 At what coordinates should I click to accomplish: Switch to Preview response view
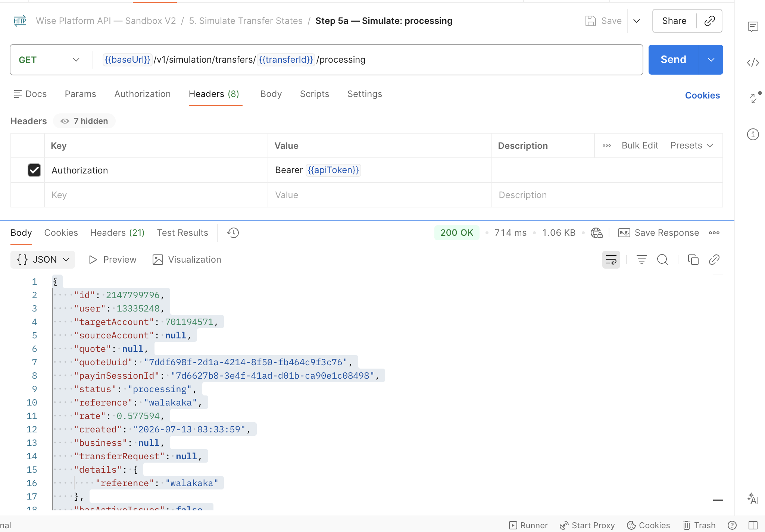click(x=113, y=260)
